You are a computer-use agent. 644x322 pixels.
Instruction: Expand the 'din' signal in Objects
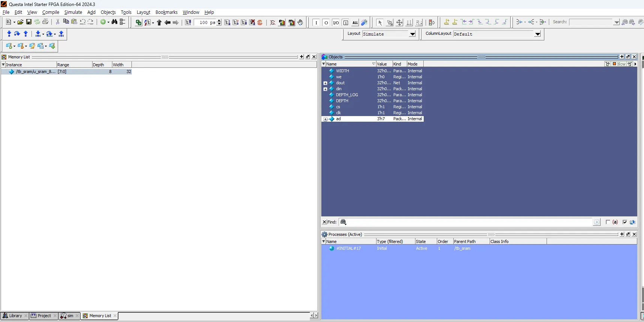point(325,89)
